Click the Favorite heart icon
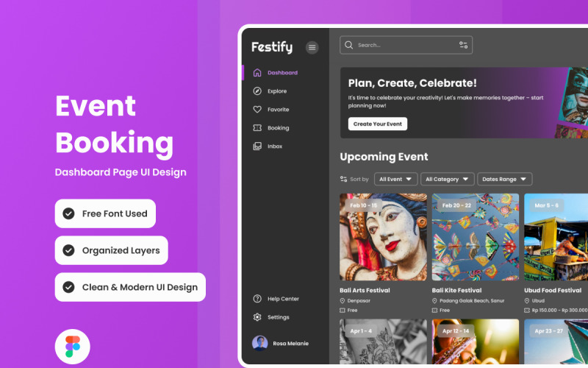The height and width of the screenshot is (368, 588). tap(257, 110)
